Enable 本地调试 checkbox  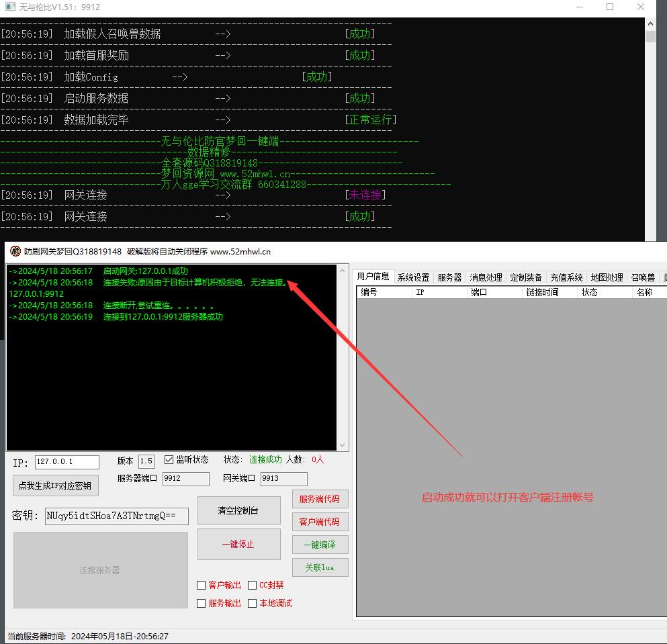tap(253, 604)
